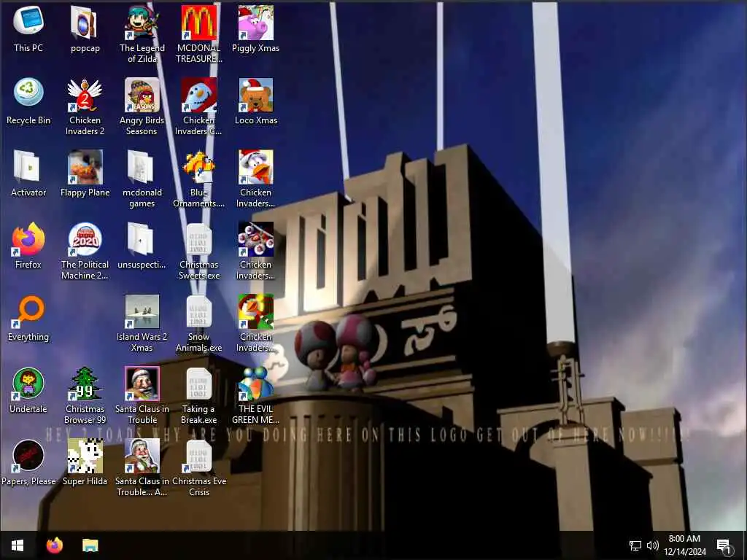The height and width of the screenshot is (560, 747).
Task: Click the Activator folder icon
Action: coord(28,167)
